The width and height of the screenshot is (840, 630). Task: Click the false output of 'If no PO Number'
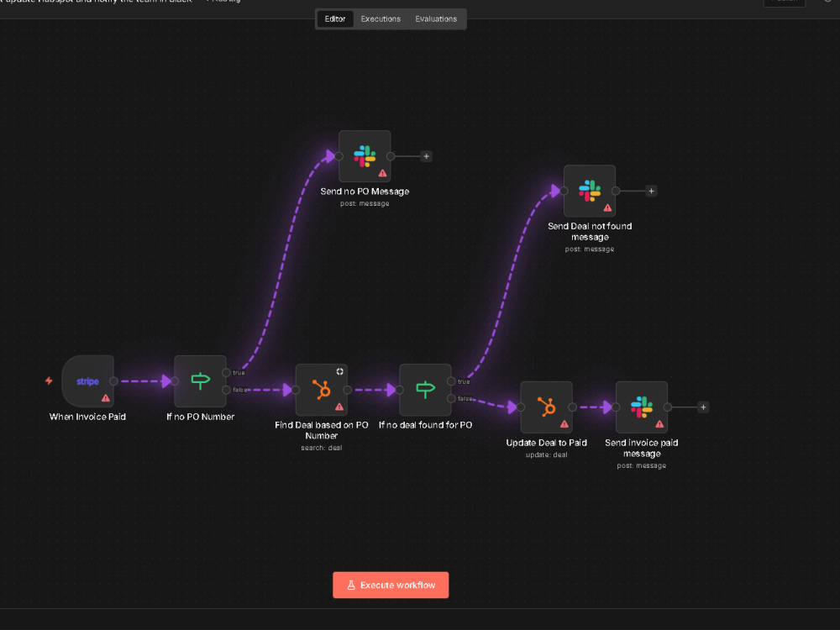click(x=227, y=390)
